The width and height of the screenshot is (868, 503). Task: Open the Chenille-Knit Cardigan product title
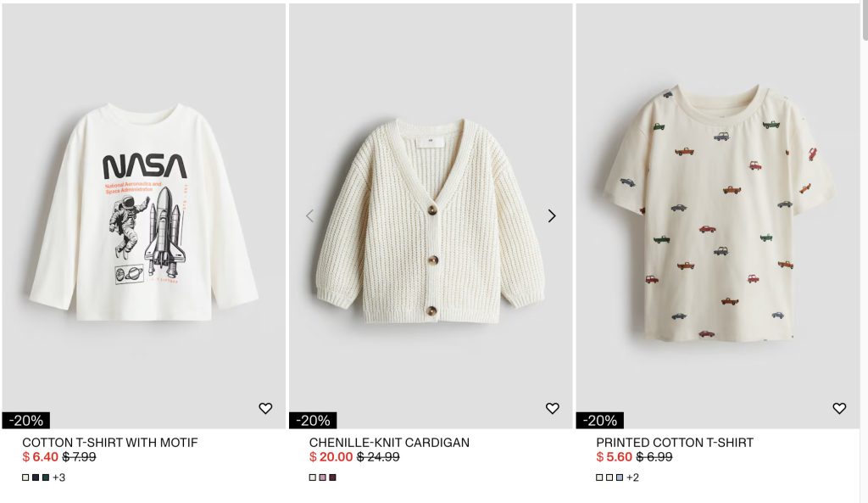pos(389,443)
